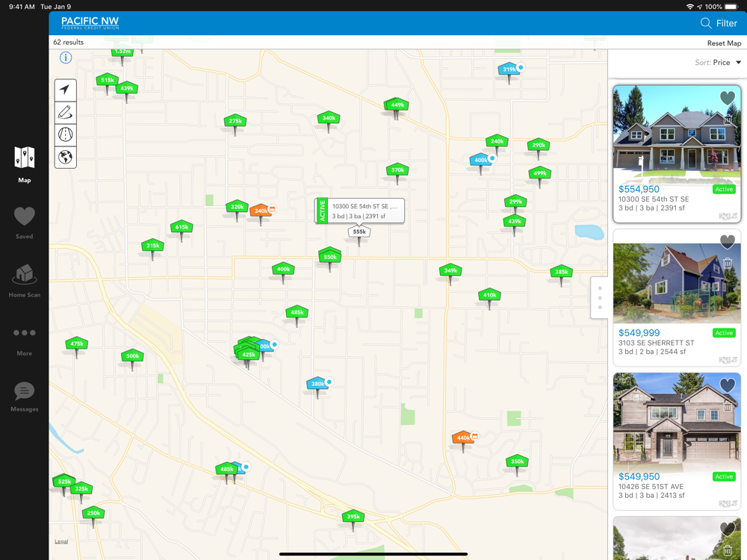Open Messages in sidebar
747x560 pixels.
(x=25, y=396)
